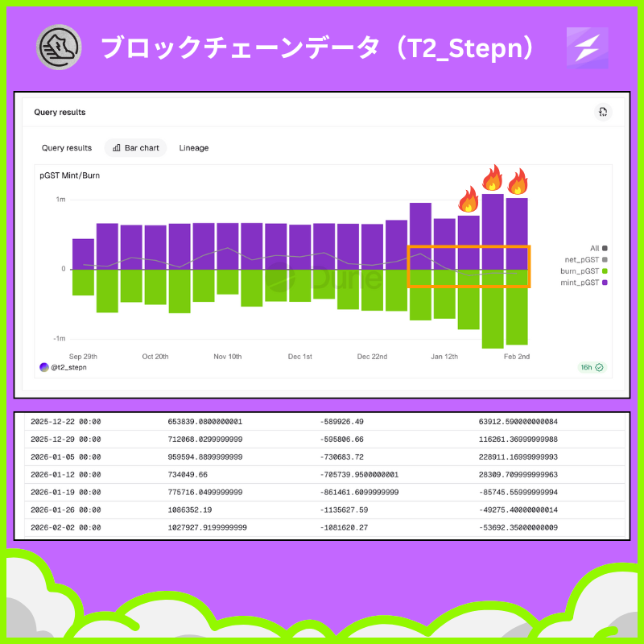Click the purple mint_pGST color swatch

pyautogui.click(x=605, y=283)
